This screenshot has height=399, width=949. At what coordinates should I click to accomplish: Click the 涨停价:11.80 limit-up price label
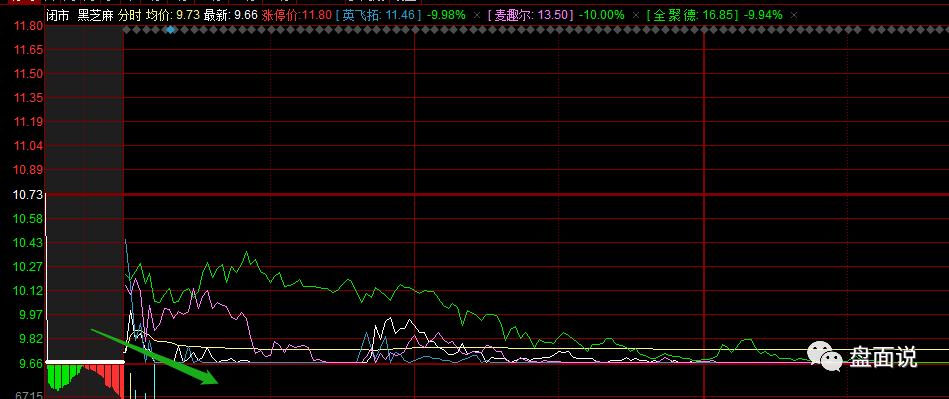(298, 15)
